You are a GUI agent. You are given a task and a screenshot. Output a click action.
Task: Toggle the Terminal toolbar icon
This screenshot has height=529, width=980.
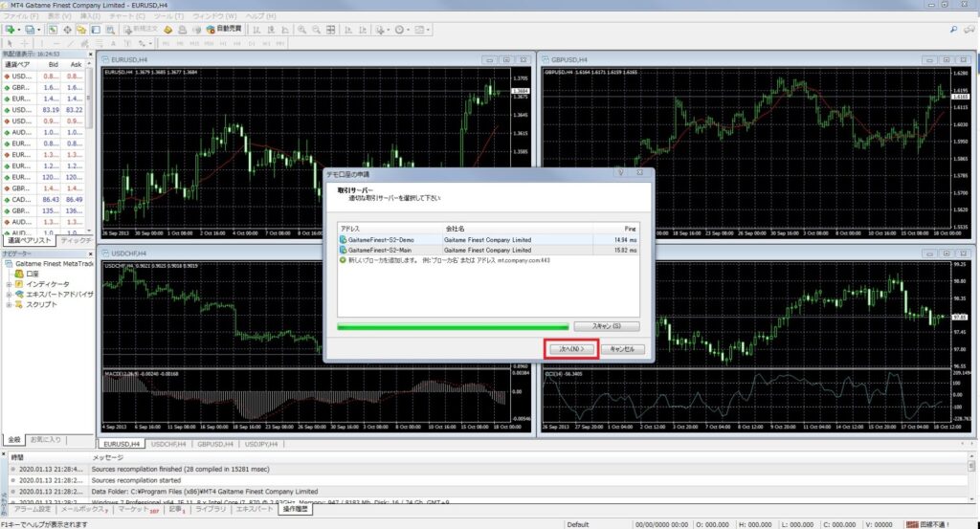pyautogui.click(x=96, y=30)
